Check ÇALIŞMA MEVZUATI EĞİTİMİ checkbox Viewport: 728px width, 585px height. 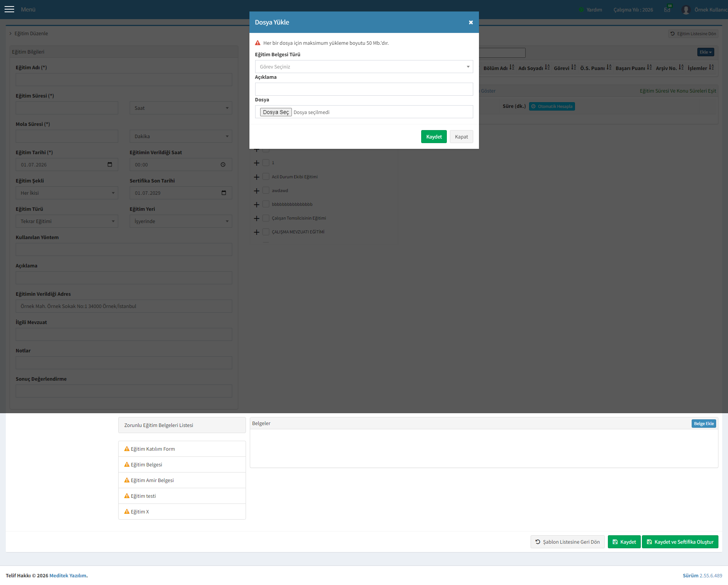point(266,231)
